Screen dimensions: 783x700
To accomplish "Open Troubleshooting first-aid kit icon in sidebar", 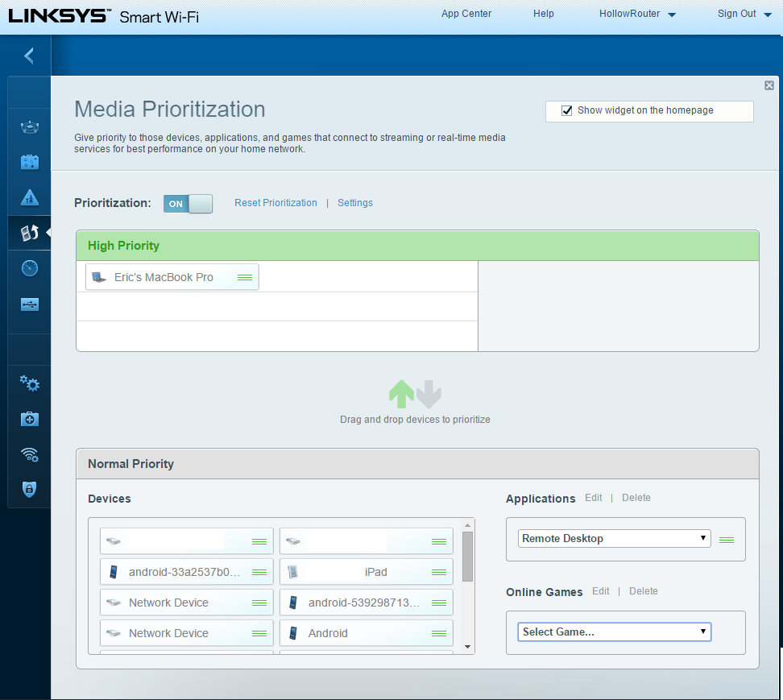I will pyautogui.click(x=30, y=419).
